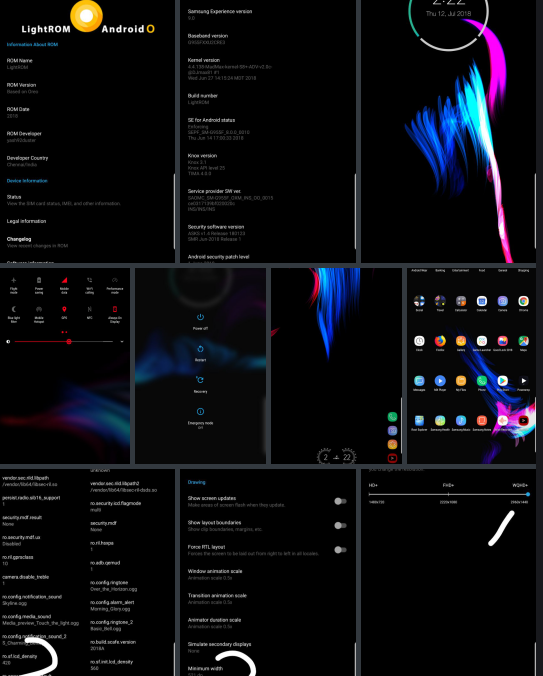Turn off Mobile data quick tile
Screen dimensions: 543x676
point(64,285)
